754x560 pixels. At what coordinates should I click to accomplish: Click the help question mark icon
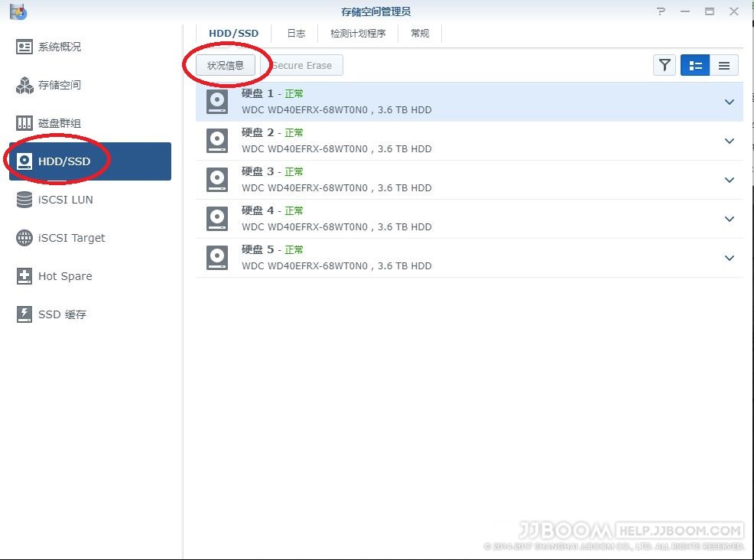661,11
